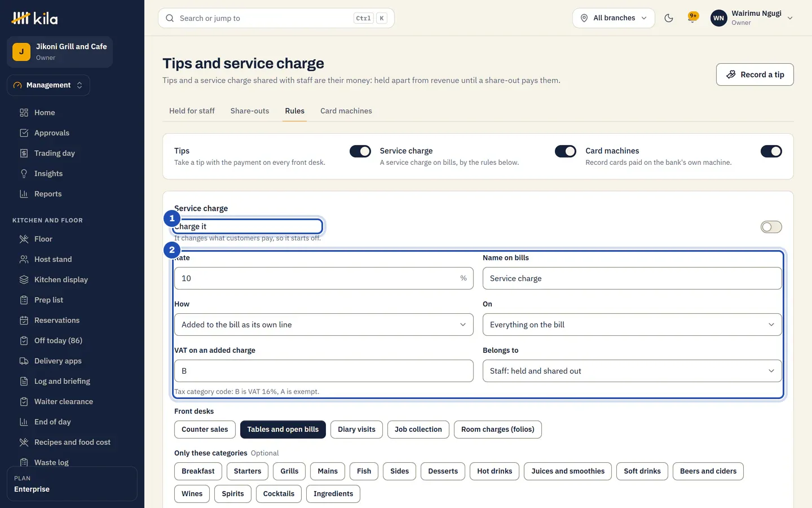Open the All branches dropdown
The image size is (812, 508).
(x=614, y=18)
